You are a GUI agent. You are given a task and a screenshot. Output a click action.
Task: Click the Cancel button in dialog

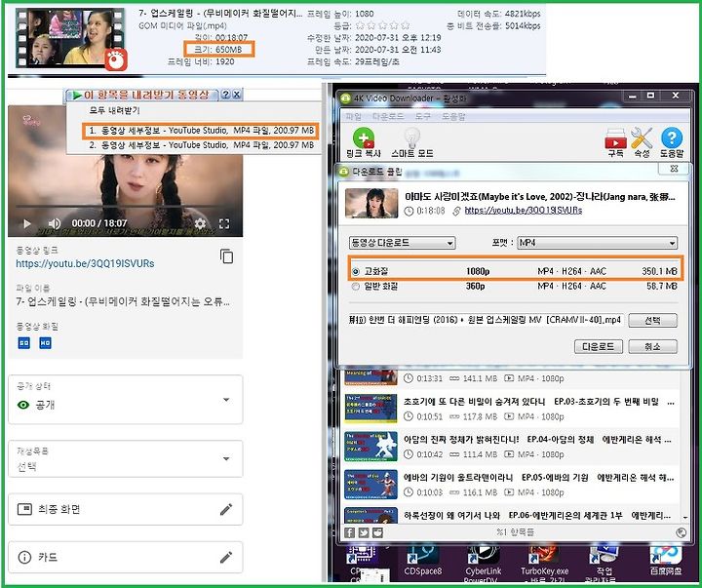click(x=652, y=346)
